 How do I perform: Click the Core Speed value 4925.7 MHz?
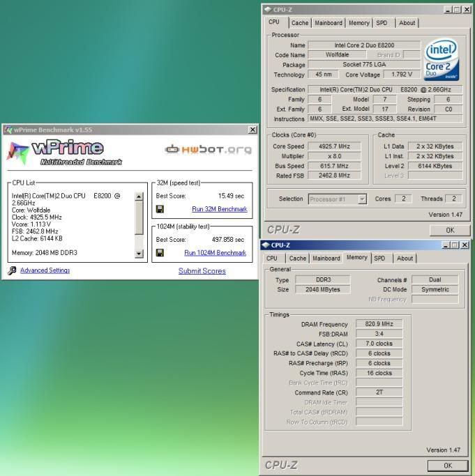pyautogui.click(x=334, y=146)
